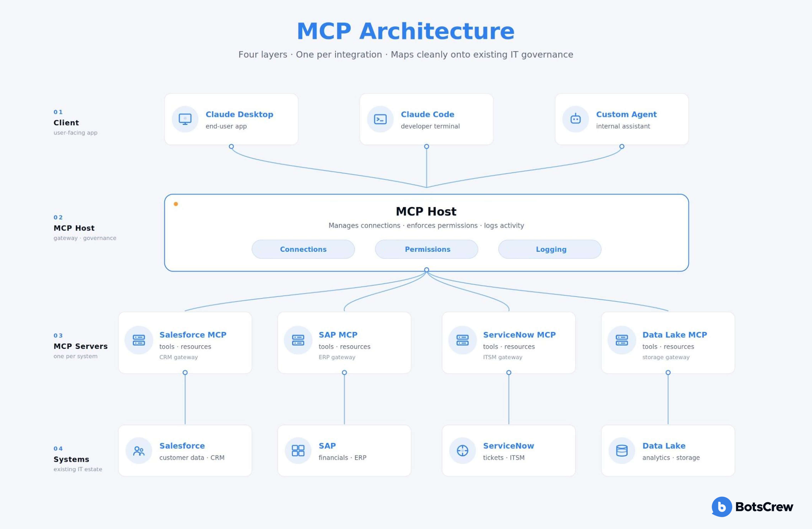Click the SAP grid icon

(x=298, y=451)
